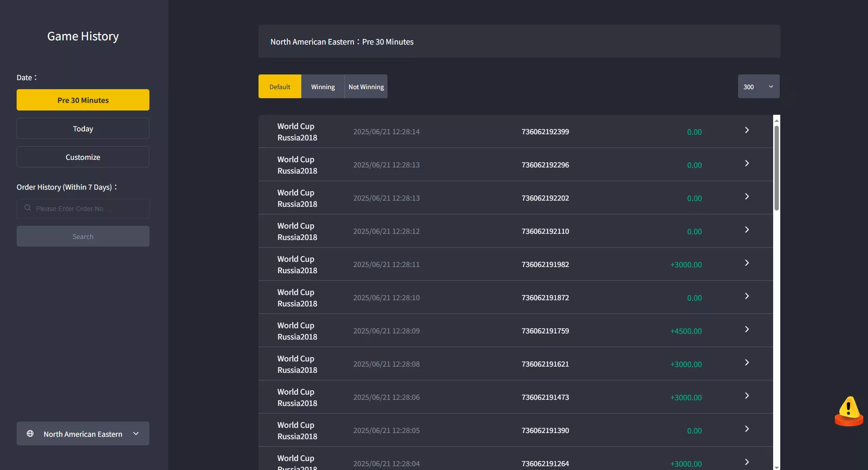Screen dimensions: 868x470
Task: Click the timestamp 2025/06/21 12:28:04
Action: [387, 463]
